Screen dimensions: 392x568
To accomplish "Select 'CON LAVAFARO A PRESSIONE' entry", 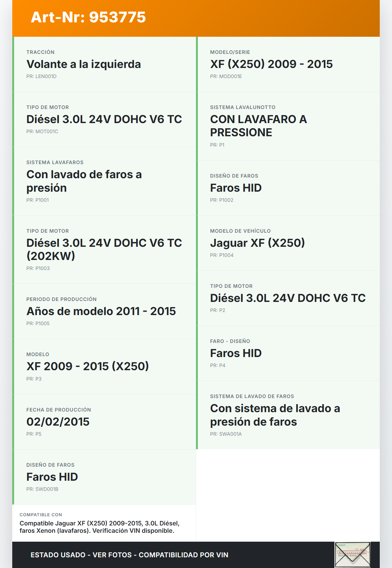I will click(x=258, y=126).
